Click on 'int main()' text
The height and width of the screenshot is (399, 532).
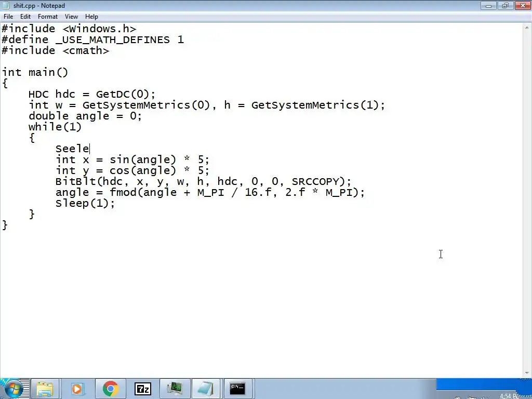tap(35, 72)
